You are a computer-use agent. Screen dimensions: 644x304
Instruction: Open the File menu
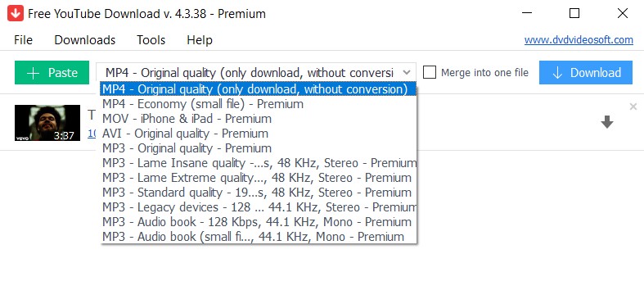point(24,40)
